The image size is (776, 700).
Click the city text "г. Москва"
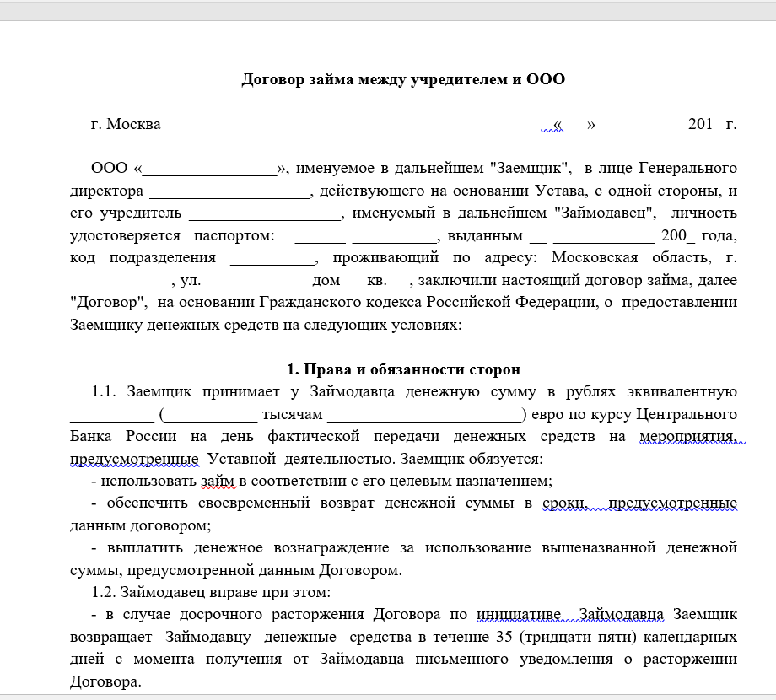coord(126,124)
